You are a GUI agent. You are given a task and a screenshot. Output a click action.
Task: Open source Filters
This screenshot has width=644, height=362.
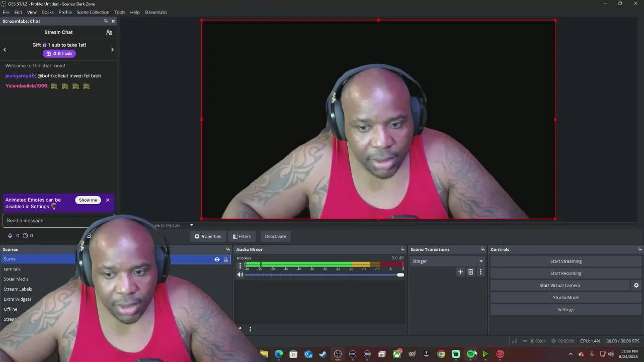(242, 236)
